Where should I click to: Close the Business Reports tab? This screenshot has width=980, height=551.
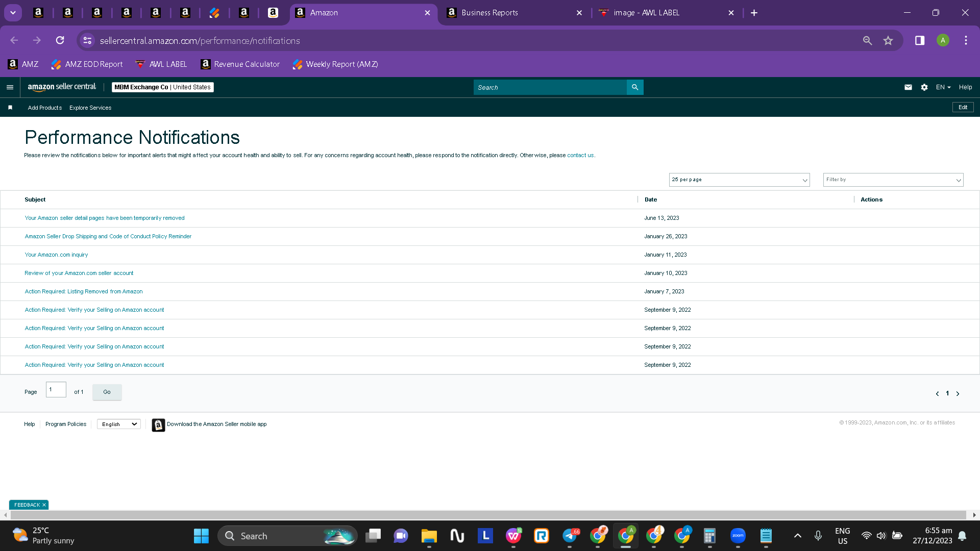[x=579, y=13]
